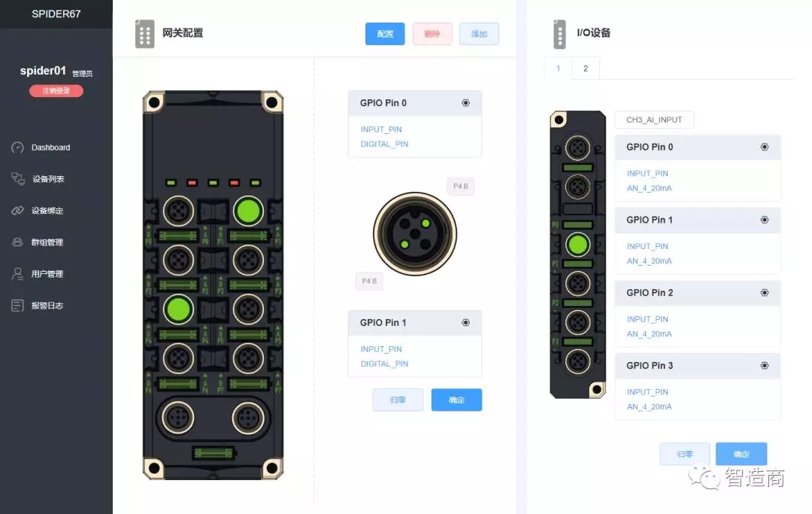Expand I/O GPIO Pin 1 panel header

[698, 221]
